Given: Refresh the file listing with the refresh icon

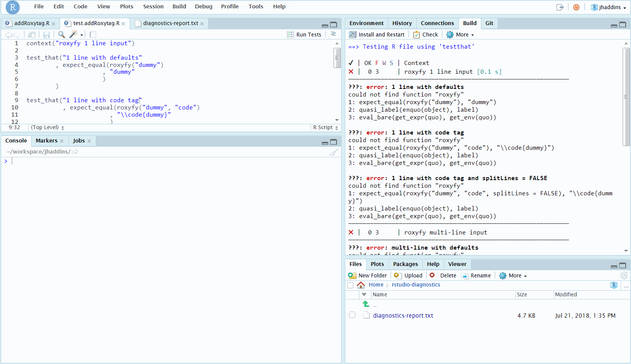Looking at the screenshot, I should [624, 275].
